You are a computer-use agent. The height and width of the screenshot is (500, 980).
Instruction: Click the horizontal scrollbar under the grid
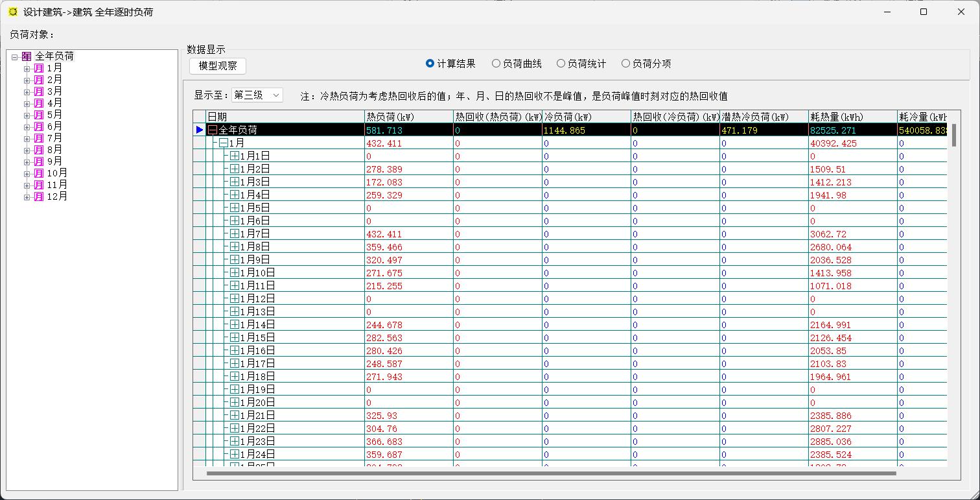click(551, 473)
